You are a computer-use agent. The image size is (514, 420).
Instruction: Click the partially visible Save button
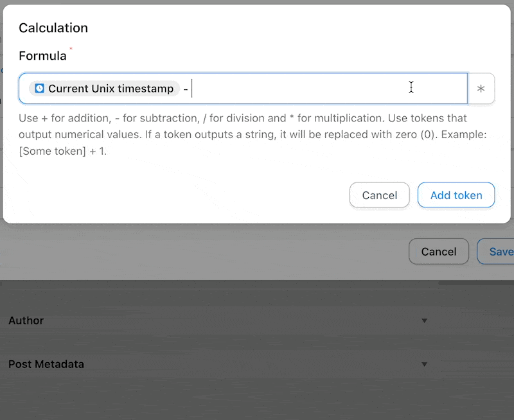click(x=495, y=252)
